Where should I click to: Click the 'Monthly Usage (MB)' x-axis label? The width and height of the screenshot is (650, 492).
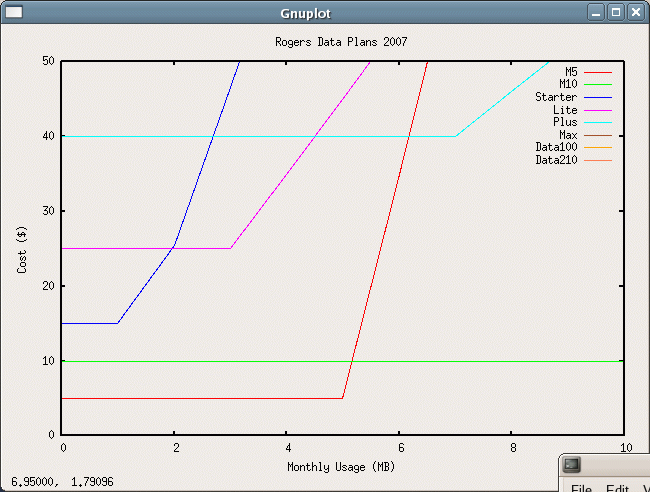(341, 467)
